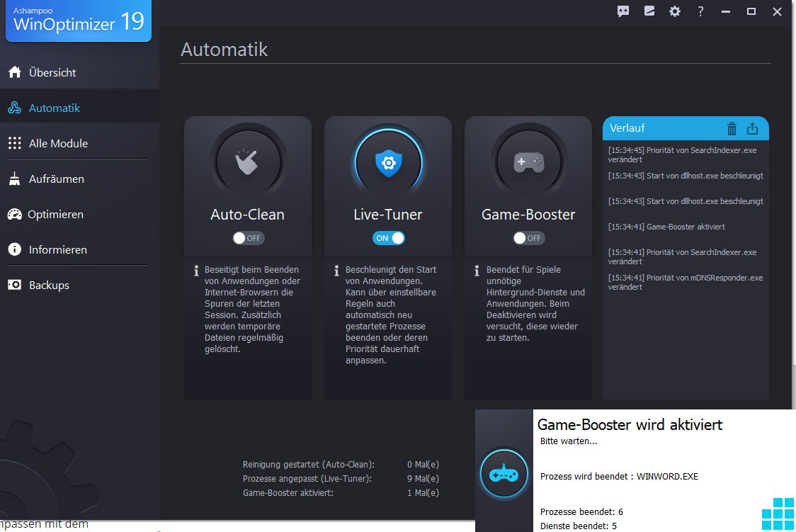Click the Windows tiles icon in popup corner
The height and width of the screenshot is (532, 796).
coord(778,514)
